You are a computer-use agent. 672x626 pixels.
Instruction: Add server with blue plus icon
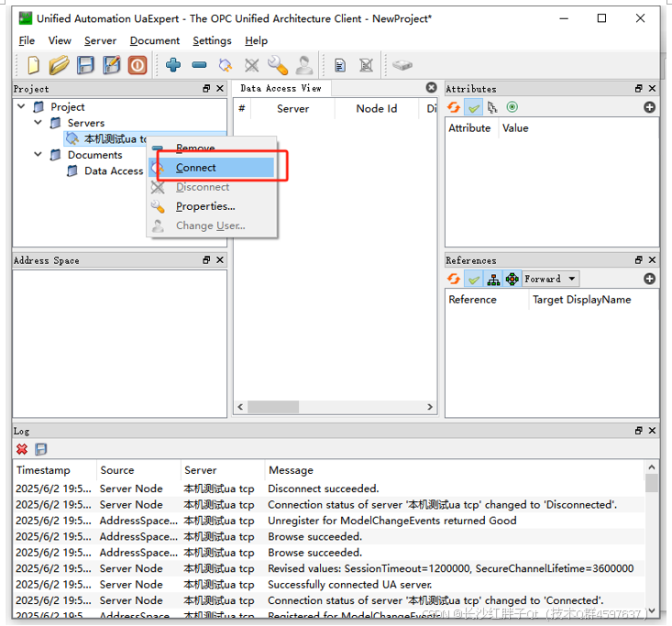click(x=173, y=65)
